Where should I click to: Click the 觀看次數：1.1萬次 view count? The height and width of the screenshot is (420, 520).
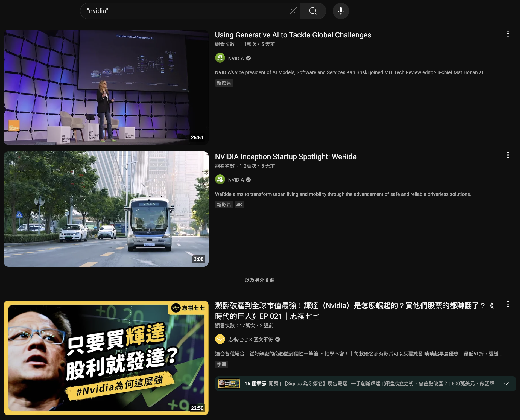click(x=236, y=44)
